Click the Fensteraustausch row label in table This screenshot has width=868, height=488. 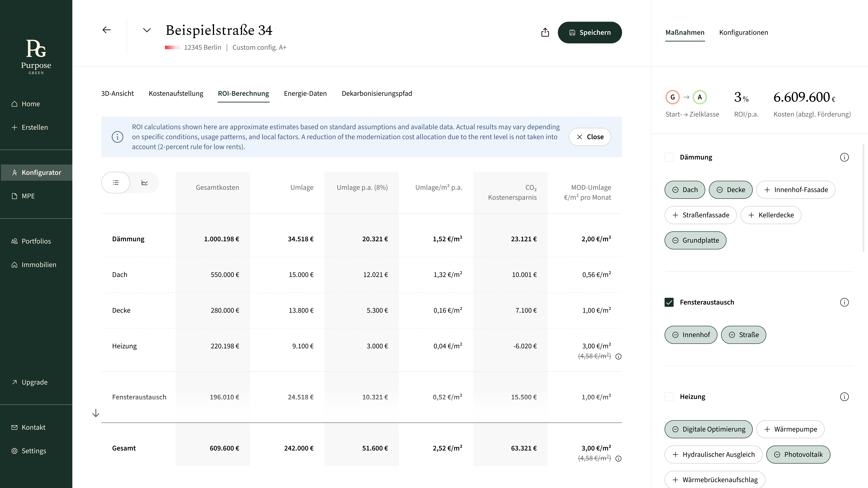coord(139,397)
